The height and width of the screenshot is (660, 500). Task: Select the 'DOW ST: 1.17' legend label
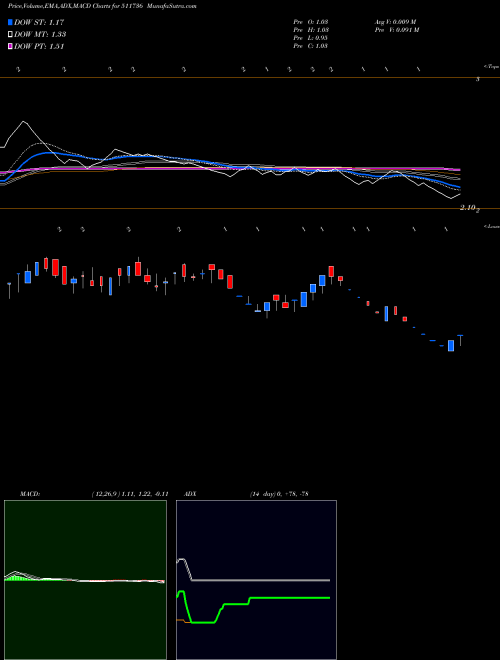(39, 22)
